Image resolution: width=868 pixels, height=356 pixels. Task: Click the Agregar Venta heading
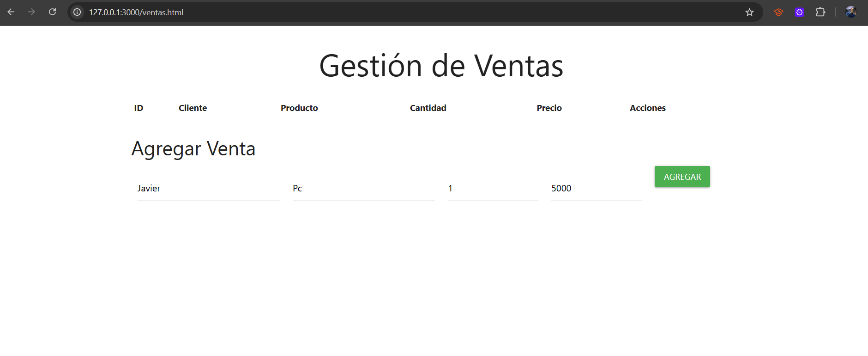193,149
